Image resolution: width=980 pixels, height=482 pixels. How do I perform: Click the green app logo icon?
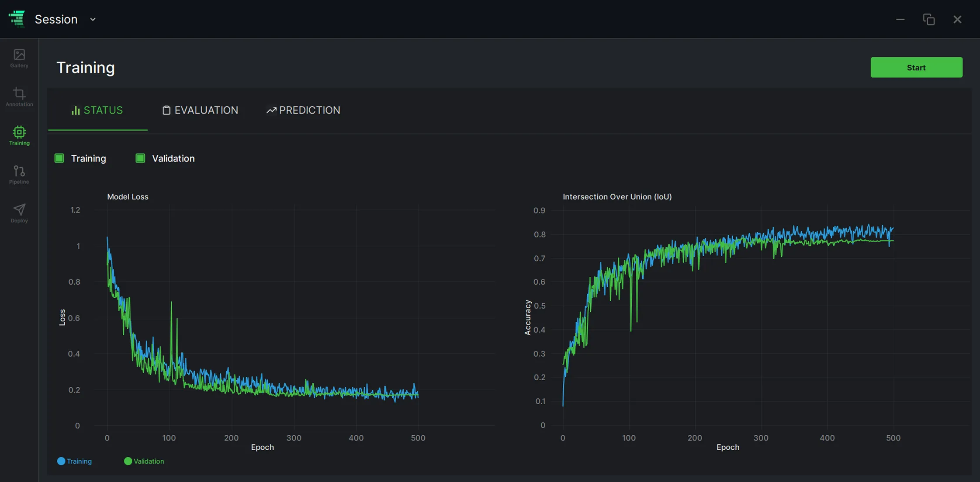17,19
